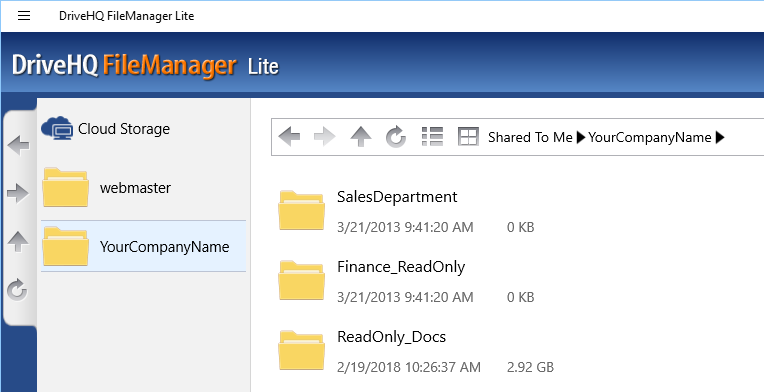The width and height of the screenshot is (764, 392).
Task: Select YourCompanyName in breadcrumb path
Action: pos(649,138)
